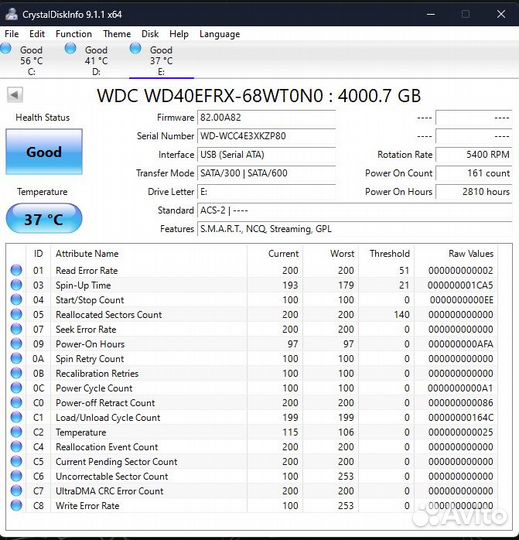
Task: Click the Transfer Mode field SATA/300 | SATA/600
Action: (x=266, y=173)
